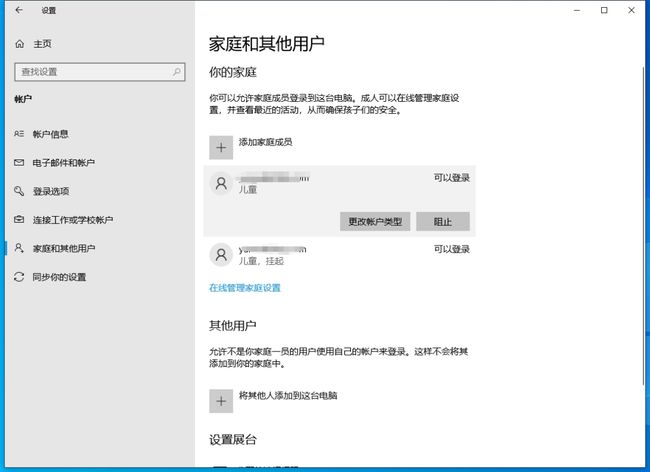Image resolution: width=650 pixels, height=472 pixels.
Task: Go back with the arrow icon
Action: (x=19, y=10)
